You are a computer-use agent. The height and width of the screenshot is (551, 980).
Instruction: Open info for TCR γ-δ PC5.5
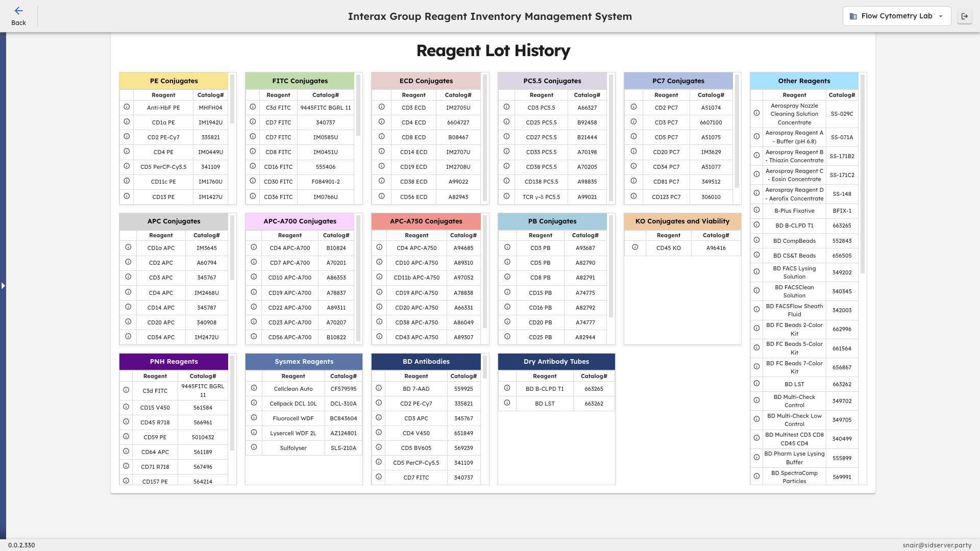[507, 196]
